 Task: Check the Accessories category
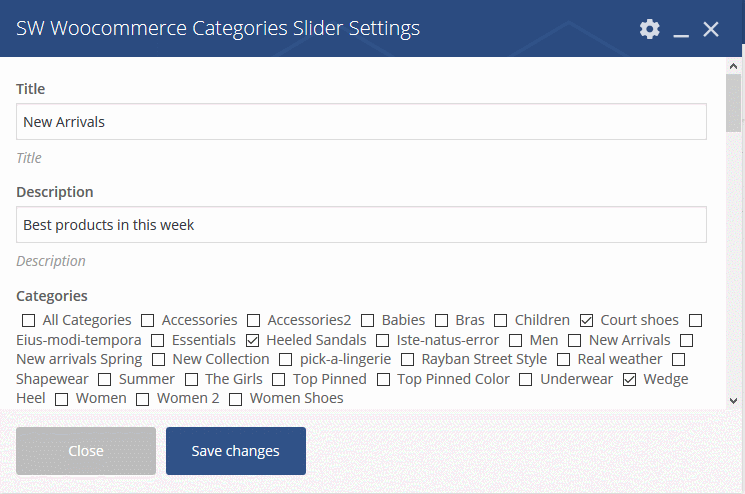pyautogui.click(x=148, y=321)
